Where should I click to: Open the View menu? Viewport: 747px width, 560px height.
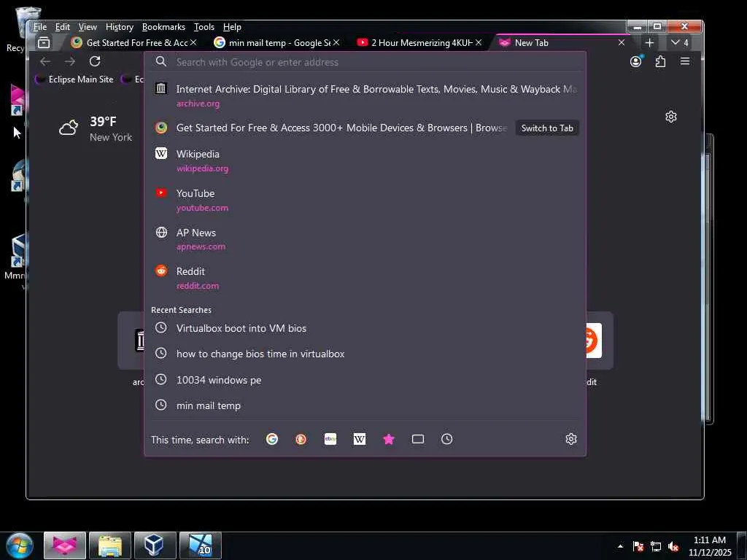click(x=88, y=27)
